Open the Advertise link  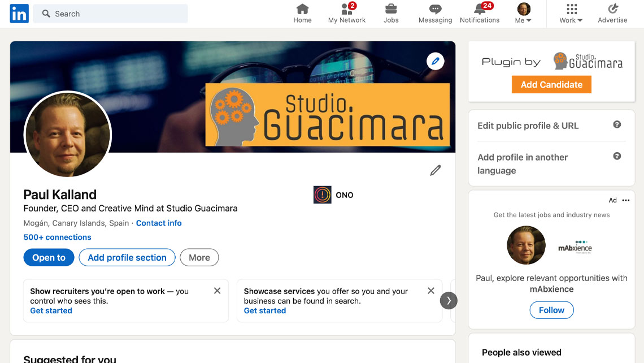point(612,14)
